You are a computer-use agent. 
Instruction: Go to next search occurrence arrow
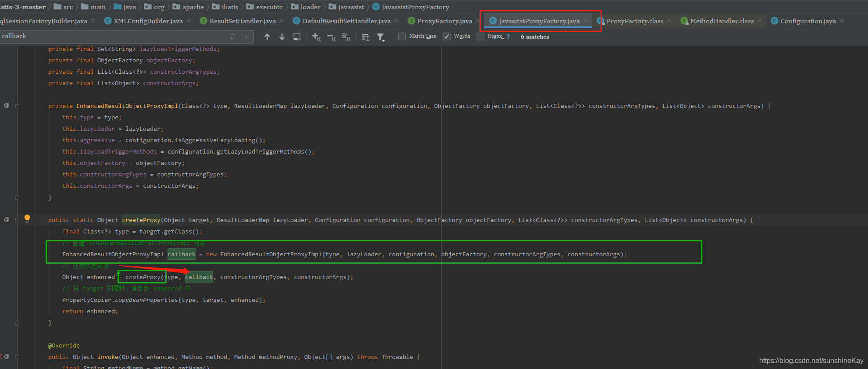pos(282,37)
